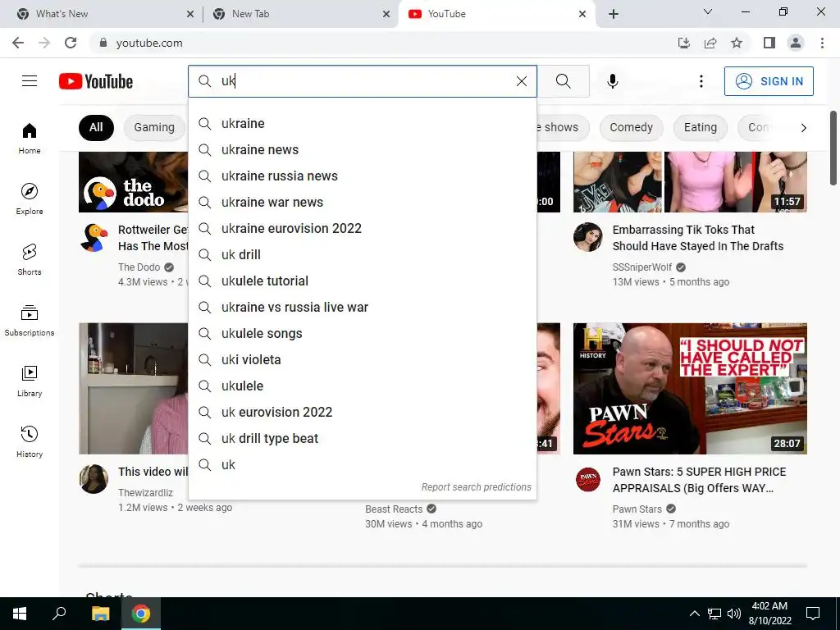This screenshot has width=840, height=630.
Task: Open Chrome three-dot menu
Action: [x=822, y=43]
